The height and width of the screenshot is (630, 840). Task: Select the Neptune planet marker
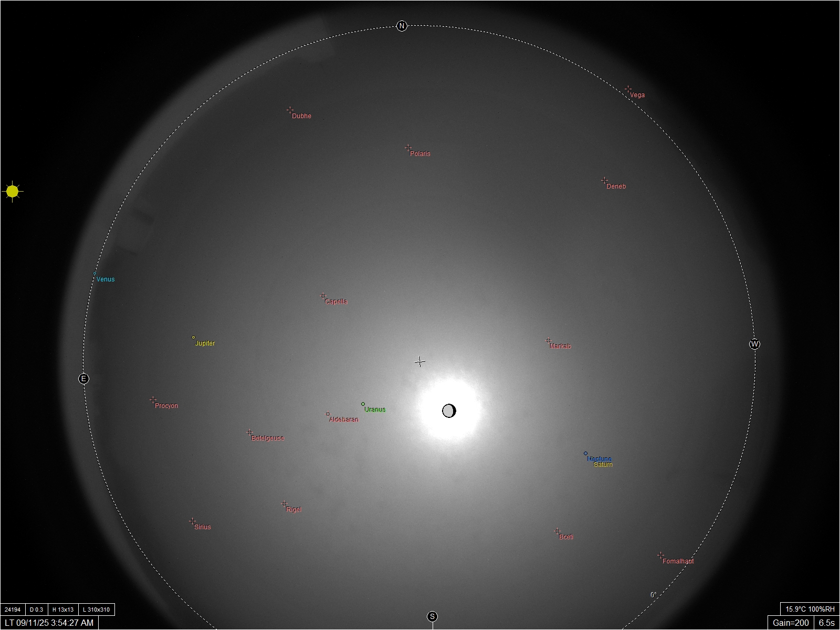tap(585, 454)
